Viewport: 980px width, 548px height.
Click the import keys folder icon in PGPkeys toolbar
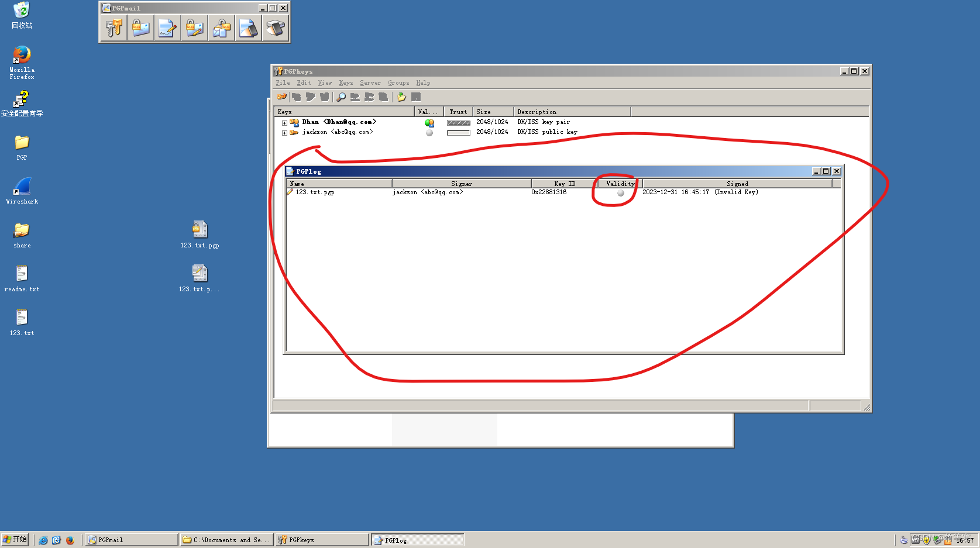(402, 96)
